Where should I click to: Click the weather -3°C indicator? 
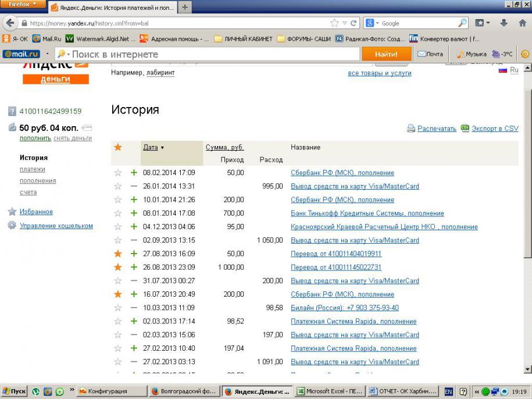[502, 54]
